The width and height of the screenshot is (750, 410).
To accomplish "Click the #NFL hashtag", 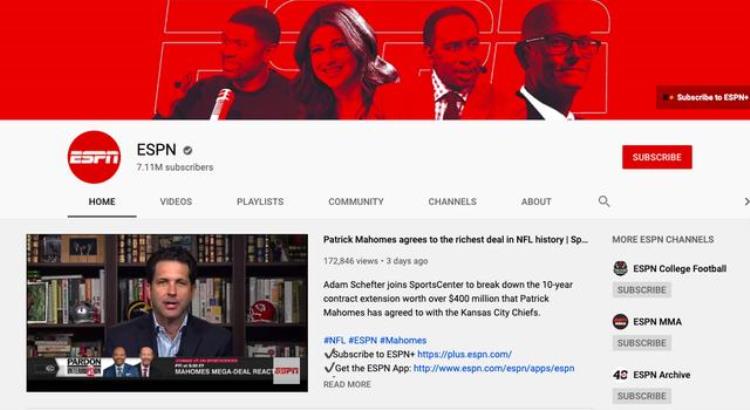I will tap(334, 340).
